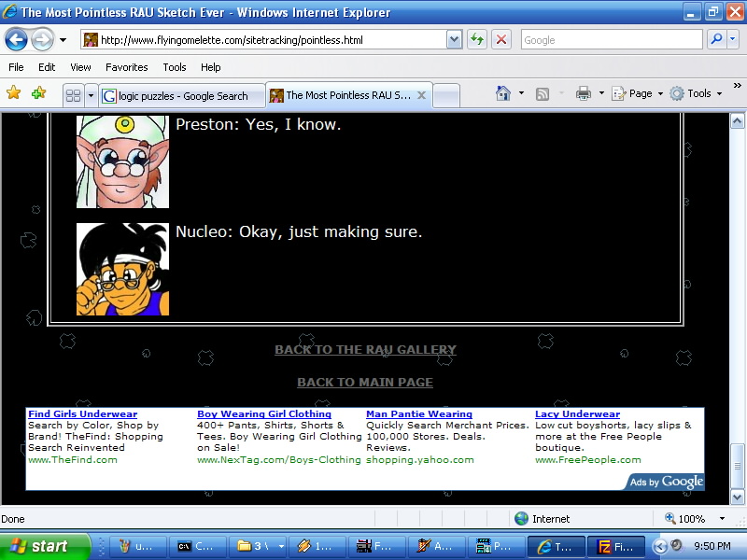747x560 pixels.
Task: Click Preston's portrait image
Action: [122, 161]
